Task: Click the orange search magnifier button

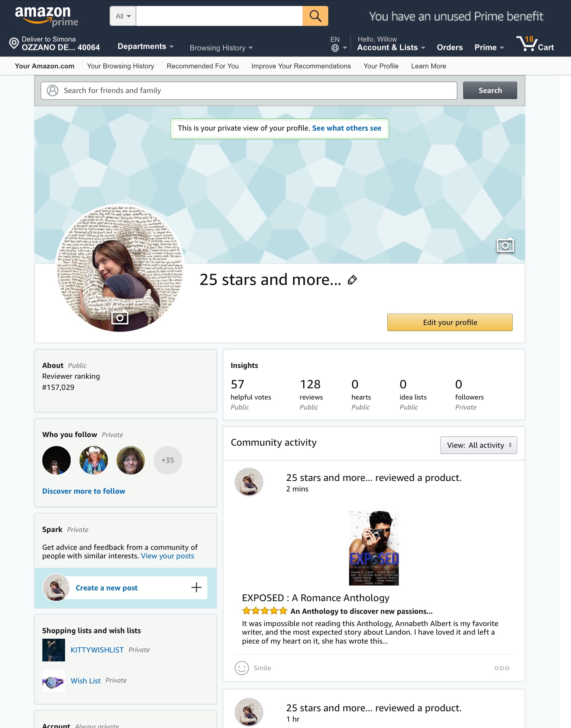Action: (x=315, y=16)
